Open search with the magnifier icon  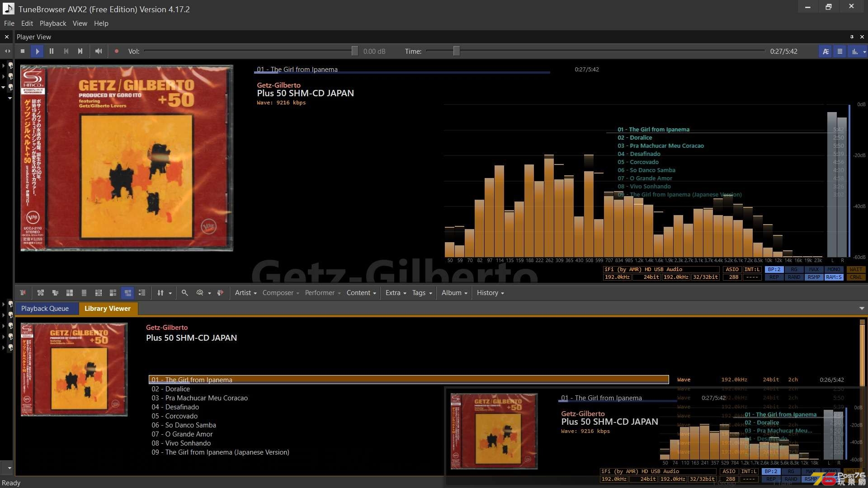184,293
